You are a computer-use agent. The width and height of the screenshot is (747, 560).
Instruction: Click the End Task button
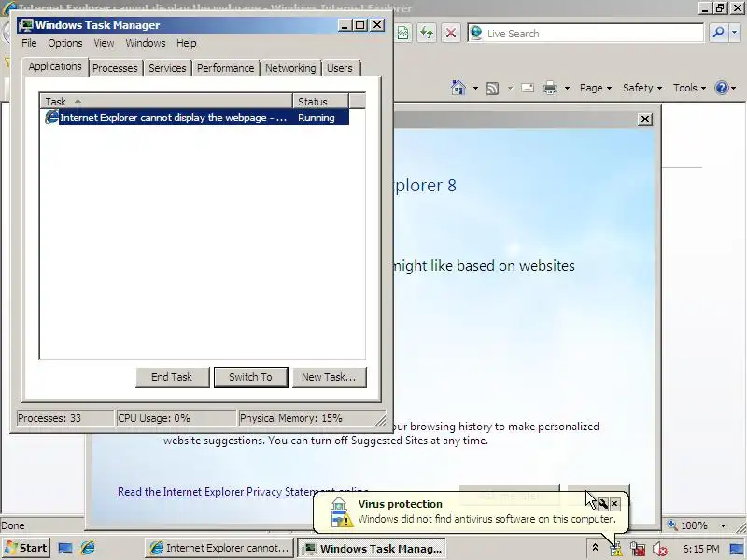coord(172,377)
